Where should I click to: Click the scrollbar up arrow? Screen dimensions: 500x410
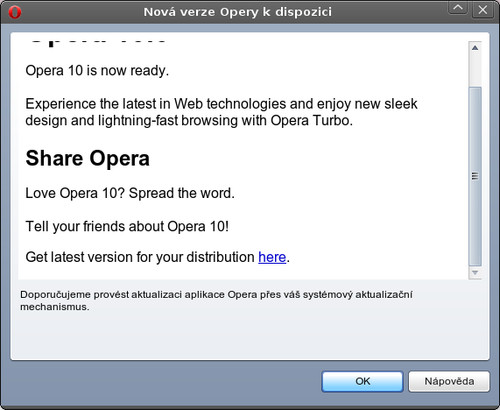(x=475, y=48)
